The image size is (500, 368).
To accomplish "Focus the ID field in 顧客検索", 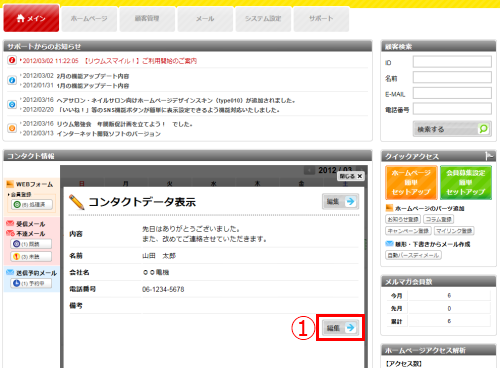I will [x=452, y=62].
